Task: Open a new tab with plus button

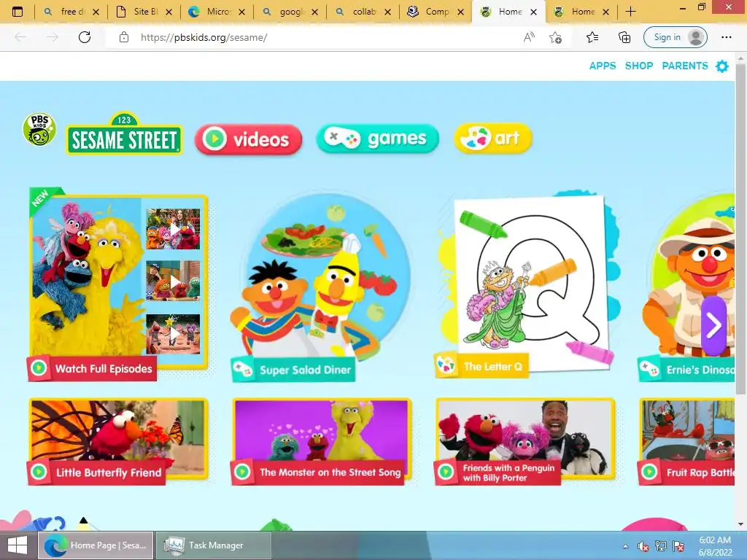Action: point(630,12)
